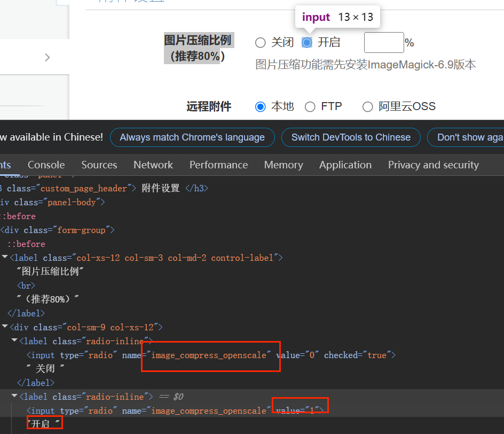Collapse the first radio-inline label node
Image resolution: width=504 pixels, height=434 pixels.
coord(14,341)
